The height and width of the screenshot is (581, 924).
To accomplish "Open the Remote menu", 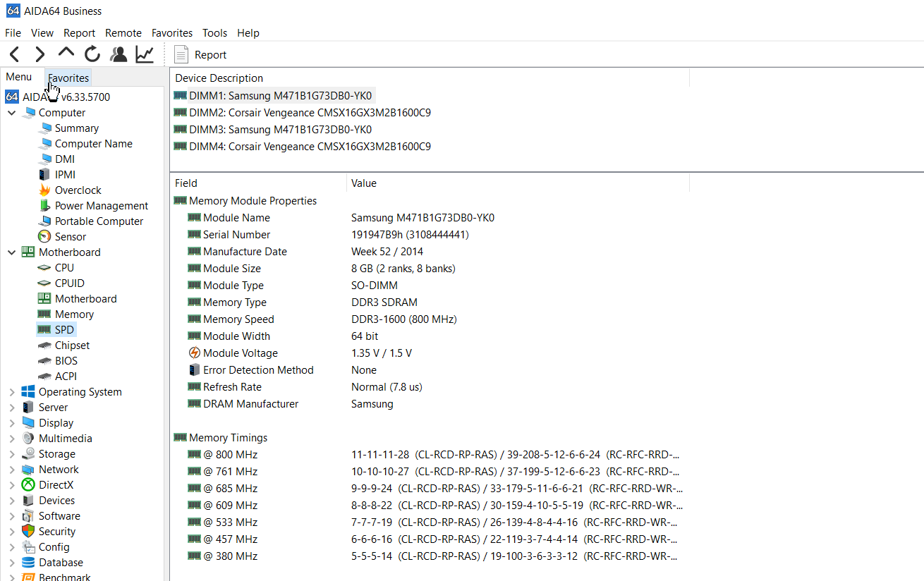I will point(123,32).
